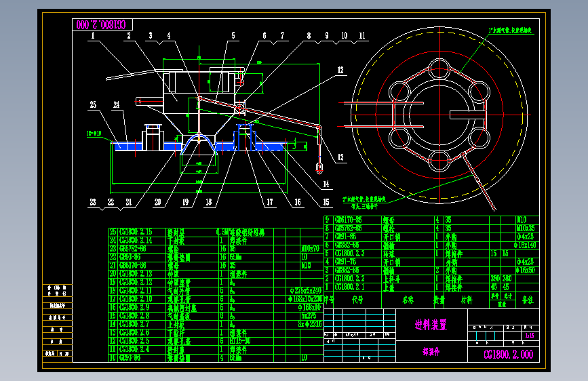The image size is (588, 381).
Task: Click the 序号 column header
Action: coord(329,300)
